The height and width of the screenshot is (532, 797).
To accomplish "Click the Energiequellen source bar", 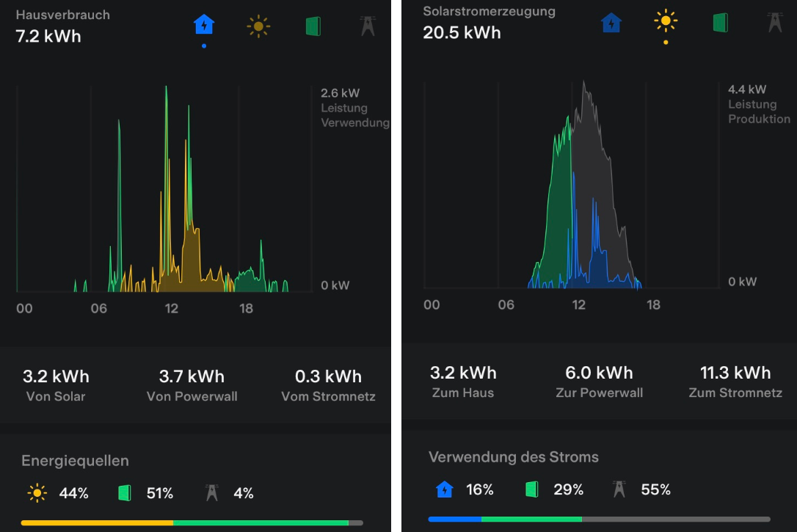I will pyautogui.click(x=192, y=522).
